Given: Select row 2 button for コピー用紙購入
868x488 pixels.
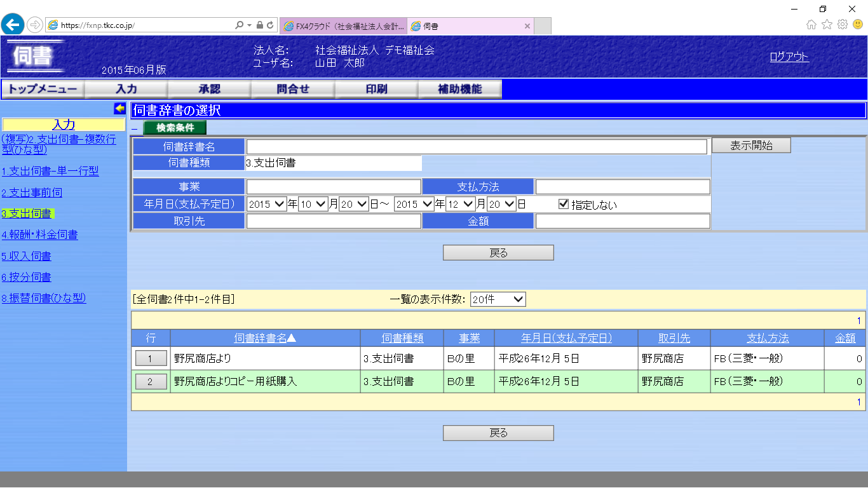Looking at the screenshot, I should click(151, 382).
